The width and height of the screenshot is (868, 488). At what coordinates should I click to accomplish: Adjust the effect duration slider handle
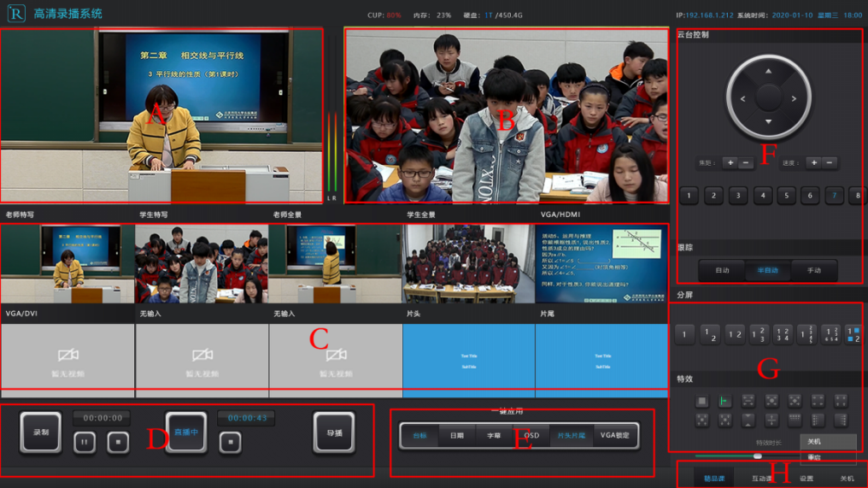(x=757, y=456)
